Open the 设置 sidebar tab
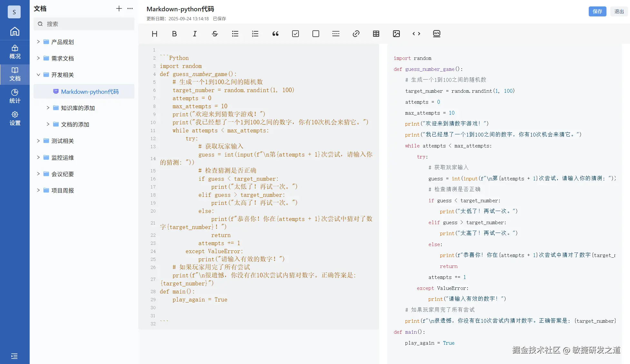This screenshot has height=364, width=630. coord(15,118)
